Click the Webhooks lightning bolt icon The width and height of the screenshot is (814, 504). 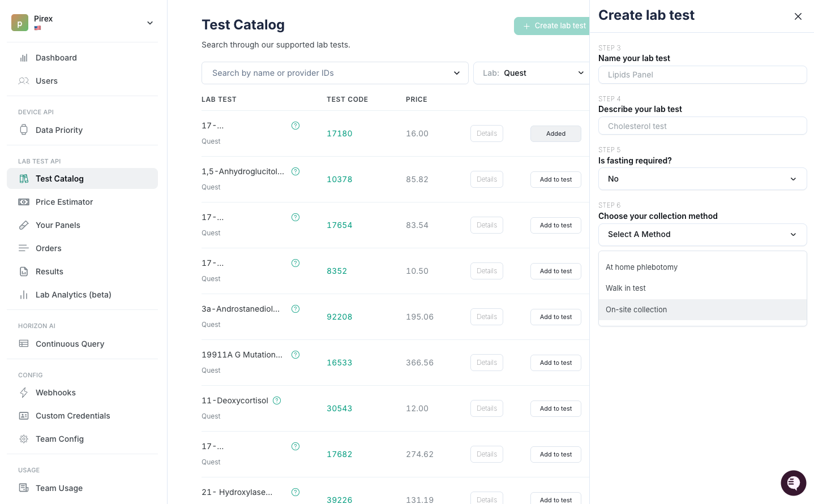point(24,393)
